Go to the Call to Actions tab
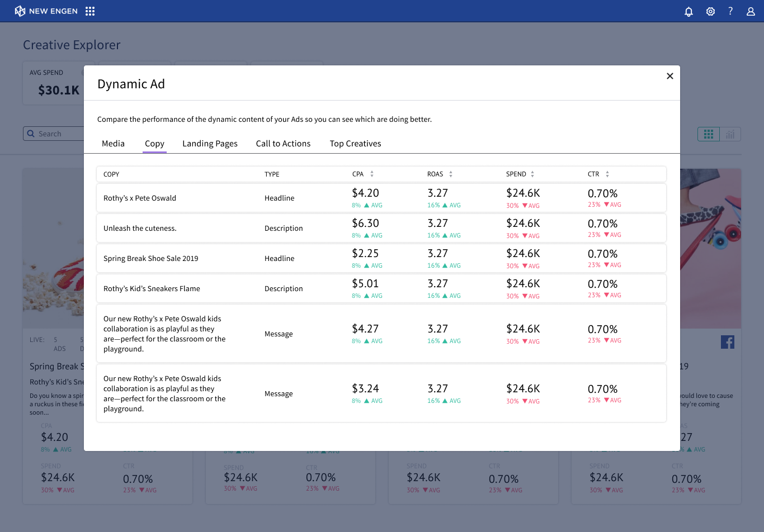Image resolution: width=764 pixels, height=532 pixels. (283, 144)
